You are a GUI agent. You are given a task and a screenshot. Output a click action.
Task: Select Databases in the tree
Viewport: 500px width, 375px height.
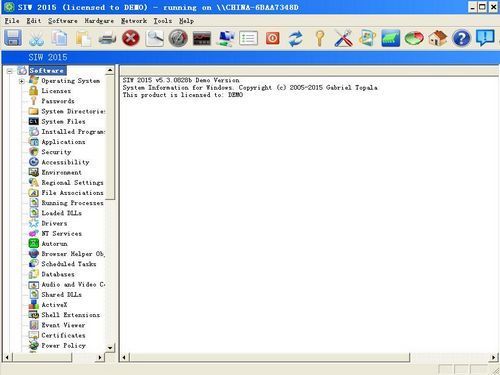tap(58, 274)
